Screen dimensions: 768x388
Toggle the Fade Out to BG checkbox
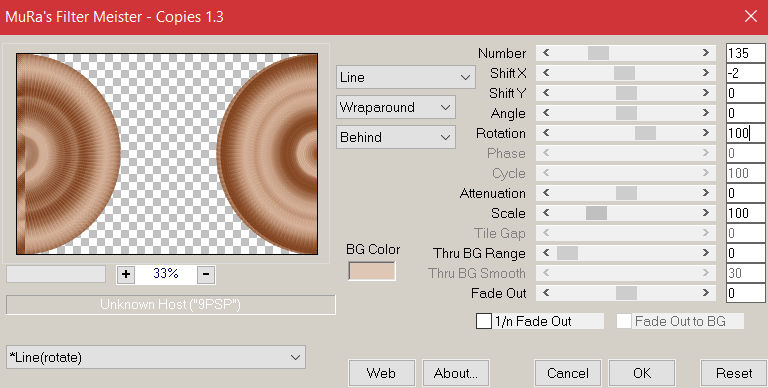pos(624,321)
